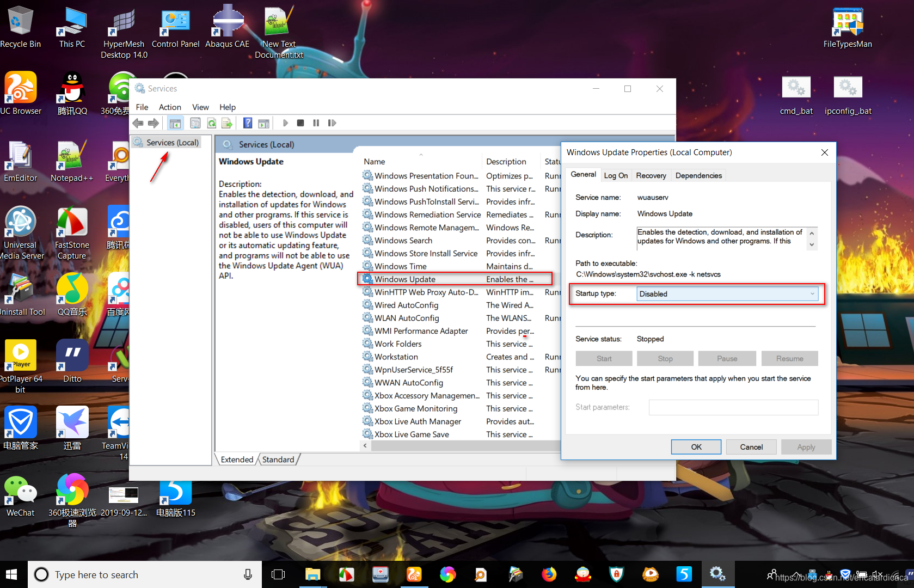This screenshot has width=914, height=588.
Task: Switch to the Extended view tab
Action: (x=237, y=460)
